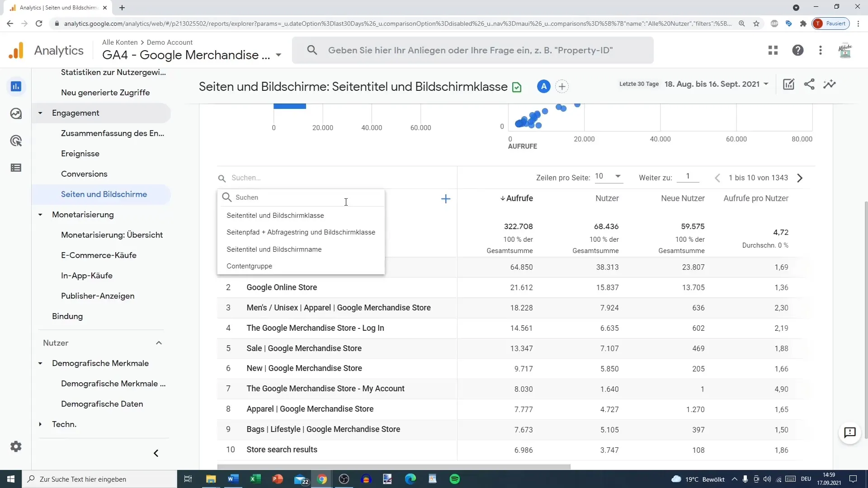
Task: Open Ereignisse report in sidebar
Action: tap(80, 154)
